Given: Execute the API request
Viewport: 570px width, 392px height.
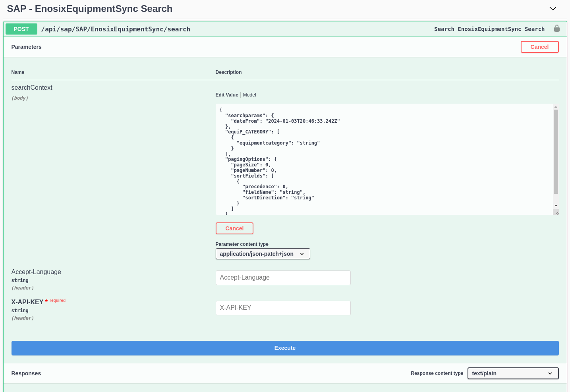Looking at the screenshot, I should 285,348.
